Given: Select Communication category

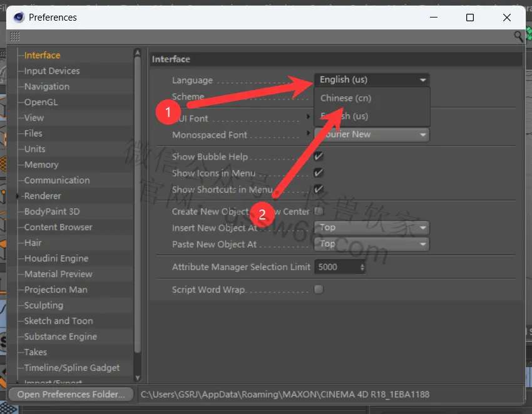Looking at the screenshot, I should pyautogui.click(x=57, y=180).
